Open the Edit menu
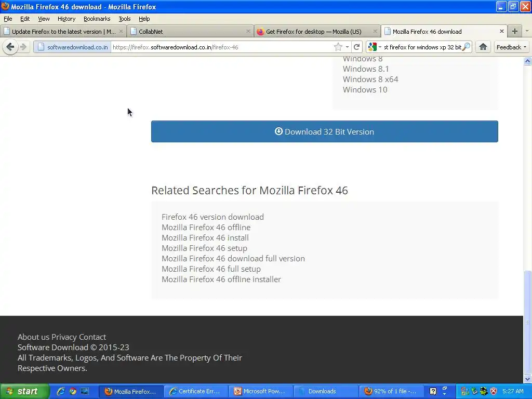This screenshot has width=532, height=399. tap(25, 19)
